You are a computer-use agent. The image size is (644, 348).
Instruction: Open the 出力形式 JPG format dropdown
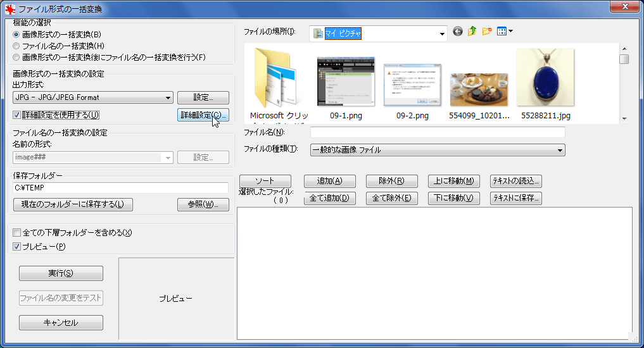click(x=93, y=97)
